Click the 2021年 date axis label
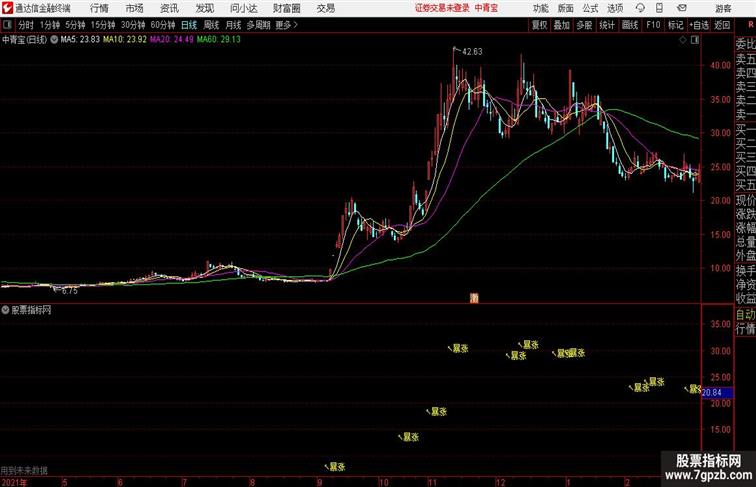This screenshot has height=487, width=756. coord(14,482)
